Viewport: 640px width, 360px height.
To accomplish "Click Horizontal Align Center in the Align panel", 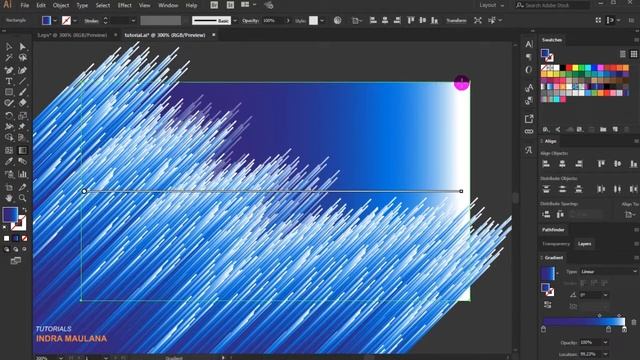I will point(562,164).
